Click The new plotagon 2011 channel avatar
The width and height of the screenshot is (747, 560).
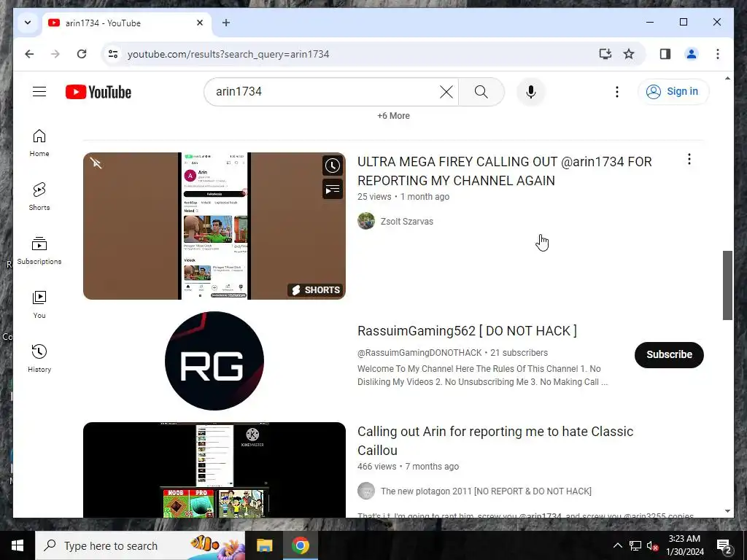(366, 491)
